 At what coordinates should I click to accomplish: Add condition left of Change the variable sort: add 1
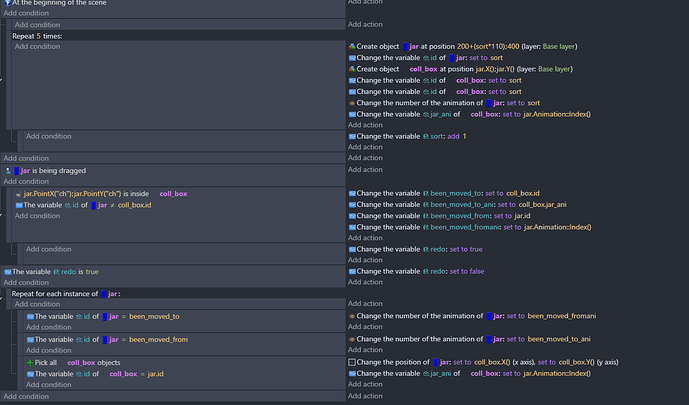[48, 137]
